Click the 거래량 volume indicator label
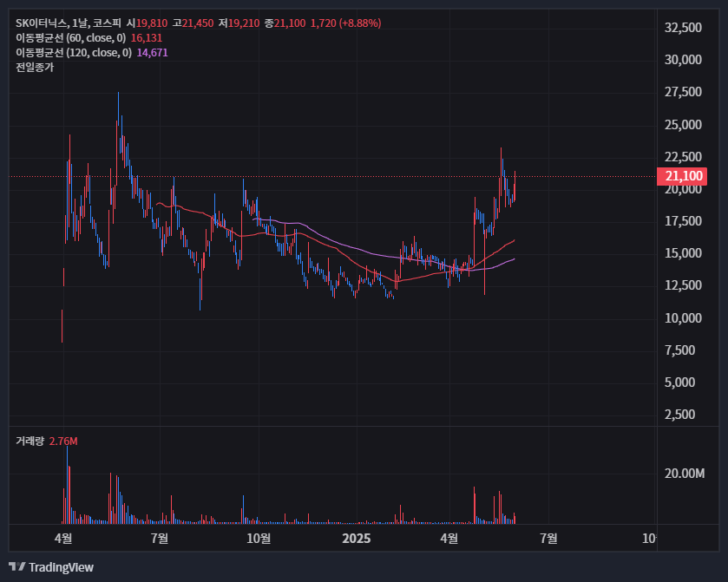This screenshot has width=728, height=582. point(30,441)
